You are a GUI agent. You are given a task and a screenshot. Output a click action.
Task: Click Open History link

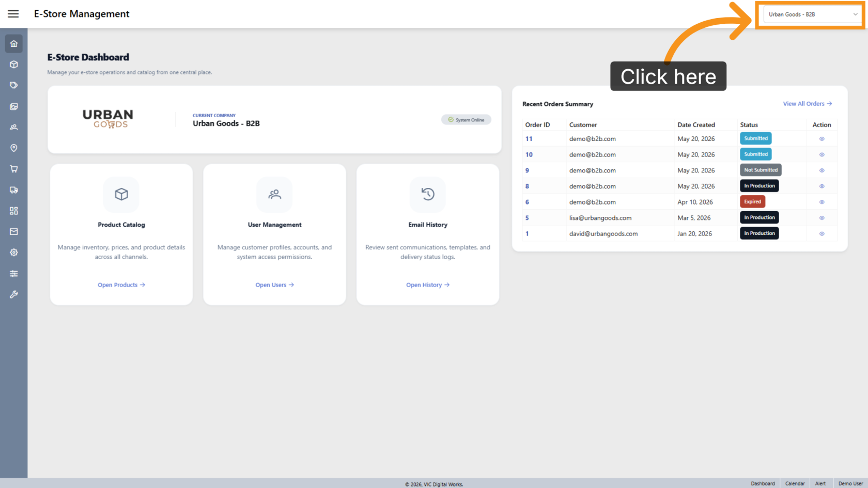pyautogui.click(x=428, y=285)
